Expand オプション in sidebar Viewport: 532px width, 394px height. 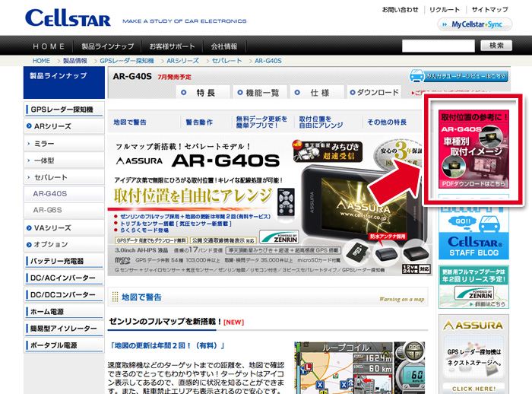64,244
